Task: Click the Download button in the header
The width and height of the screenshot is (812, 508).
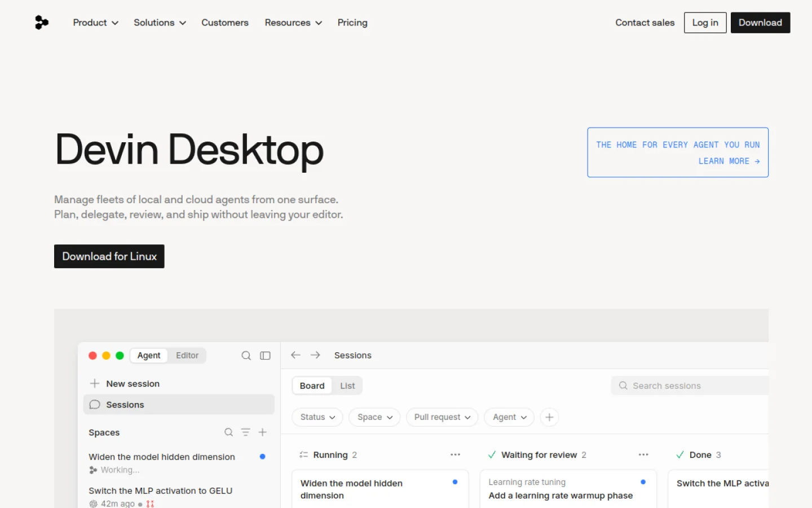Action: [x=761, y=23]
